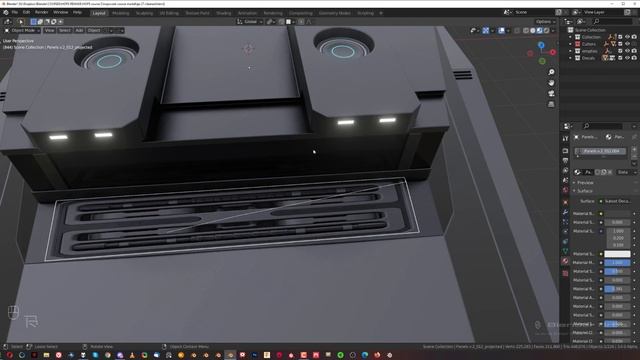Viewport: 640px width, 360px height.
Task: Open the Output properties tab icon
Action: tap(565, 160)
